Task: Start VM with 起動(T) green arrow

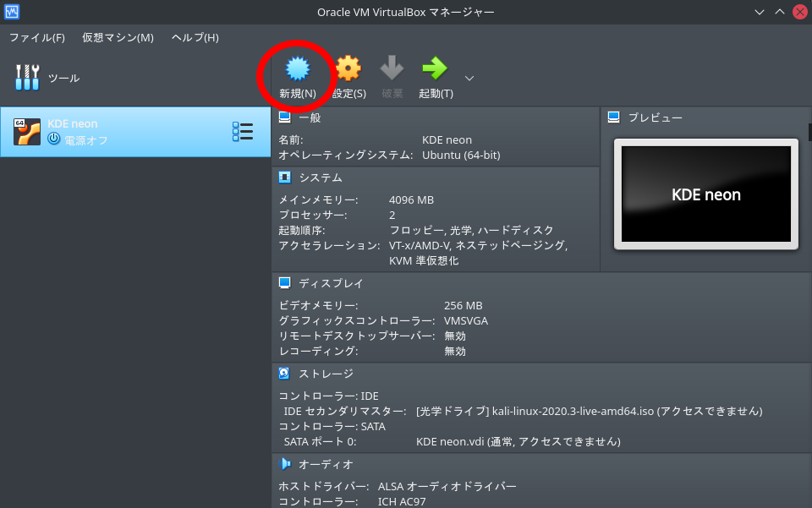Action: [435, 68]
